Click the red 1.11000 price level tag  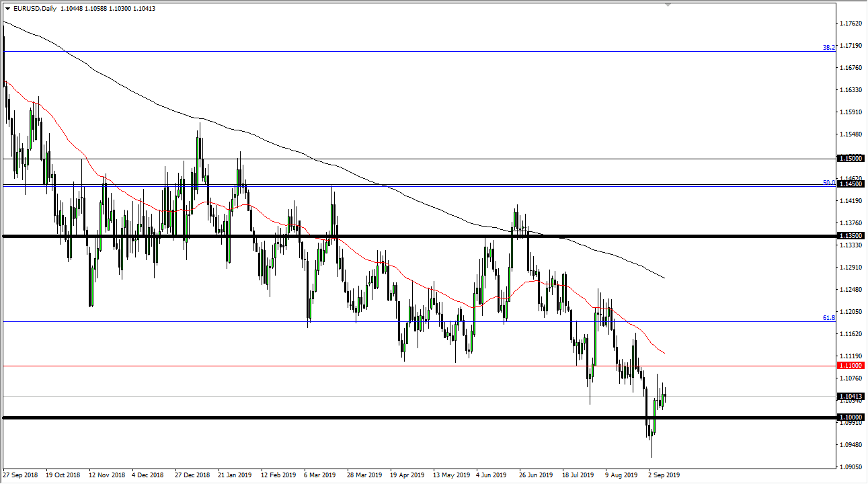(851, 365)
